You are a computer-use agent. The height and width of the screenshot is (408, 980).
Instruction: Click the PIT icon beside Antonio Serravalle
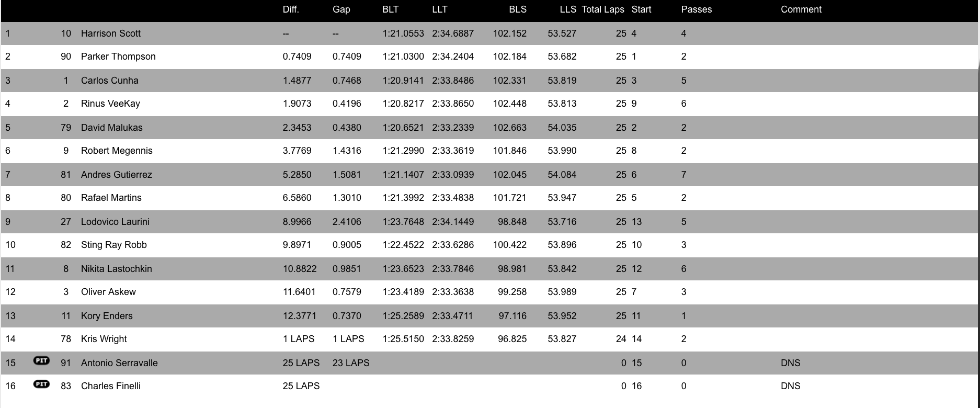click(x=41, y=361)
